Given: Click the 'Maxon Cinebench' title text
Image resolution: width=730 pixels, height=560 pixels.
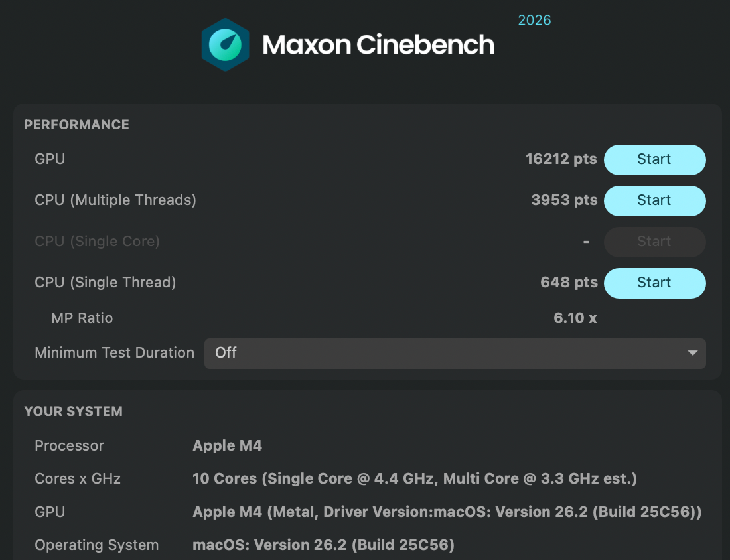Looking at the screenshot, I should pyautogui.click(x=378, y=44).
